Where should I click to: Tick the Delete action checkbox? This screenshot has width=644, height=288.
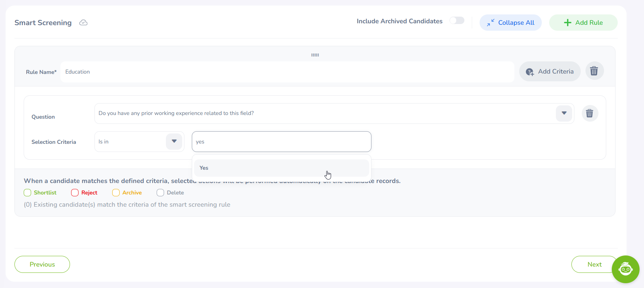[x=160, y=193]
